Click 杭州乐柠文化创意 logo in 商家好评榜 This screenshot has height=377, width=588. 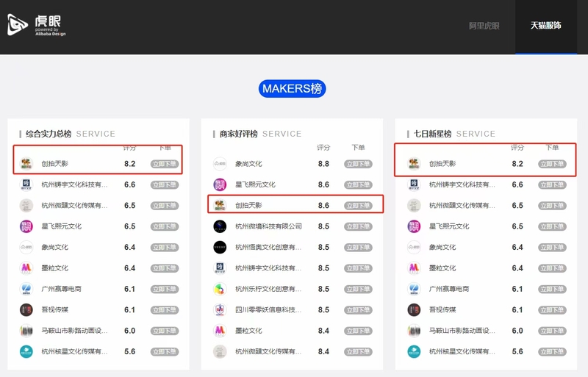pyautogui.click(x=220, y=289)
